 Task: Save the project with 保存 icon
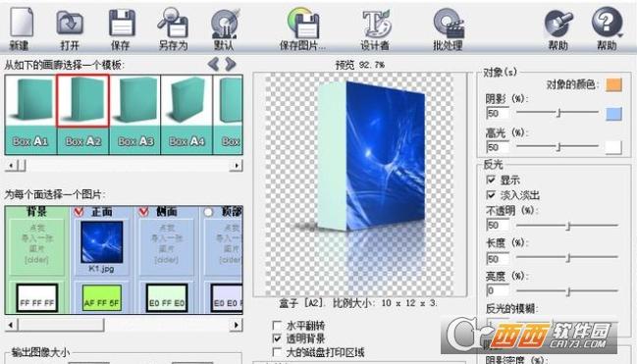(122, 24)
